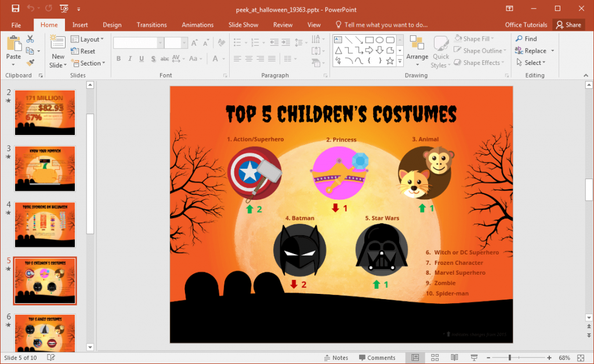Select the Text Box tool in Shapes gallery
Screen dimensions: 594x364
[338, 40]
